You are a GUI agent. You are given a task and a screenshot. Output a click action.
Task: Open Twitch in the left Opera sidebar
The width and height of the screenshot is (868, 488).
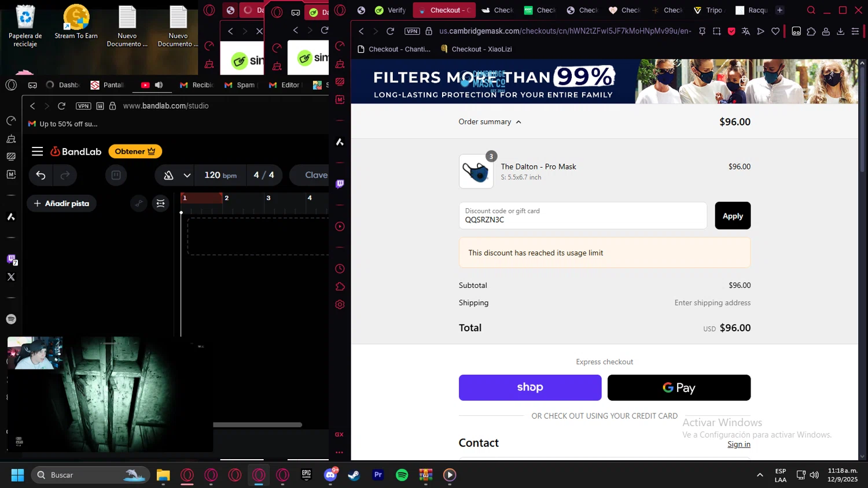click(11, 259)
